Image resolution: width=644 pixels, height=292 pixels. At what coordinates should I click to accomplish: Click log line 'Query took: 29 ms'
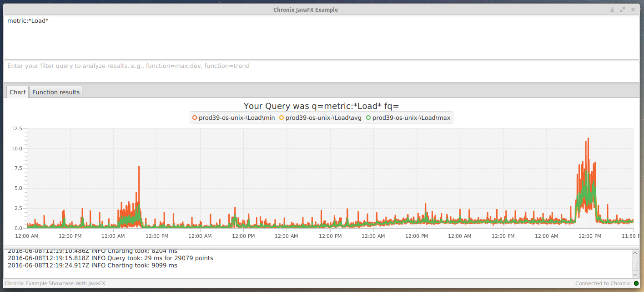click(x=111, y=258)
